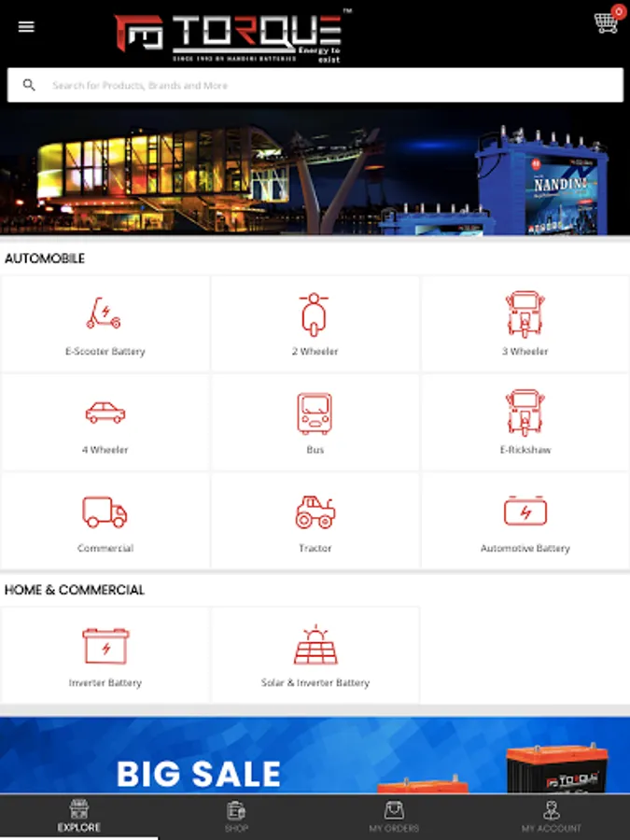Select the 3 Wheeler icon
The height and width of the screenshot is (840, 630).
click(x=525, y=314)
